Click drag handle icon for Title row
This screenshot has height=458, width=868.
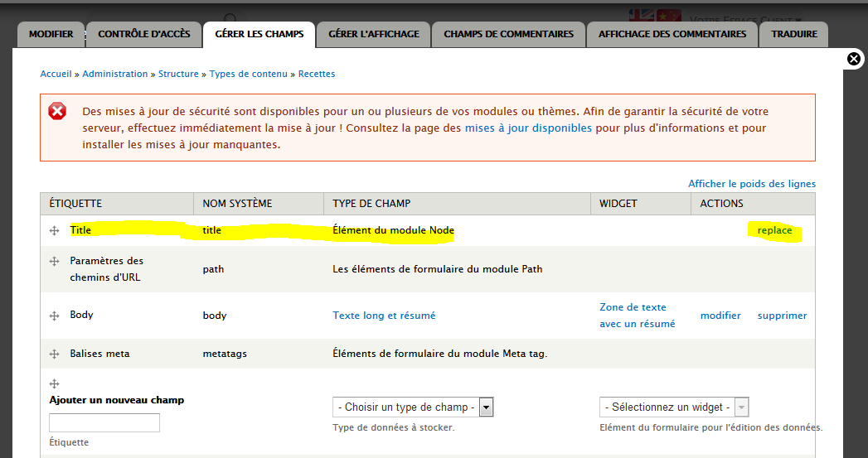coord(54,230)
